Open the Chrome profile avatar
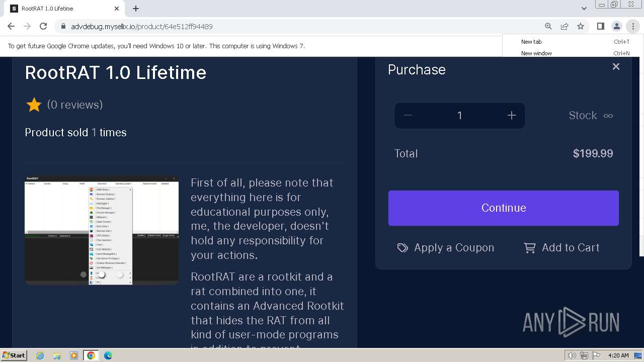644x362 pixels. (x=617, y=26)
